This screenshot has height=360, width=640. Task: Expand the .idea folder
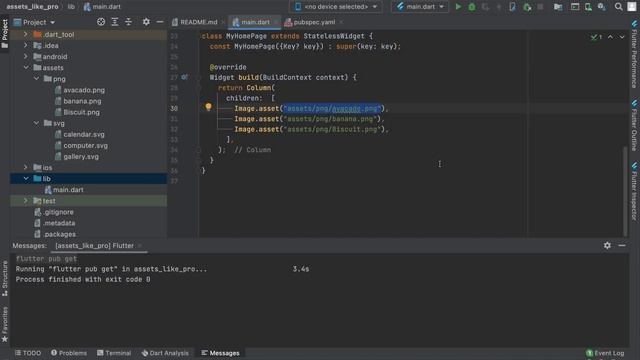click(25, 45)
